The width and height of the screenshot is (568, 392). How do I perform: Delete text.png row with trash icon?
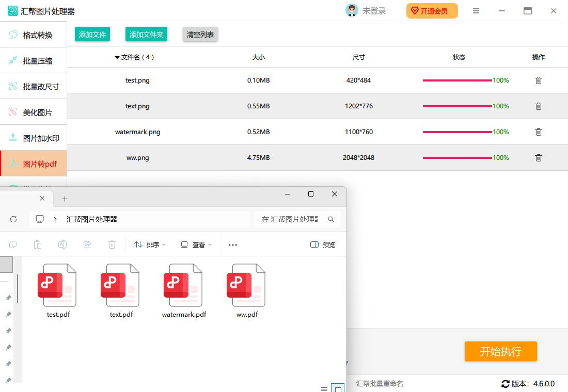[x=538, y=106]
